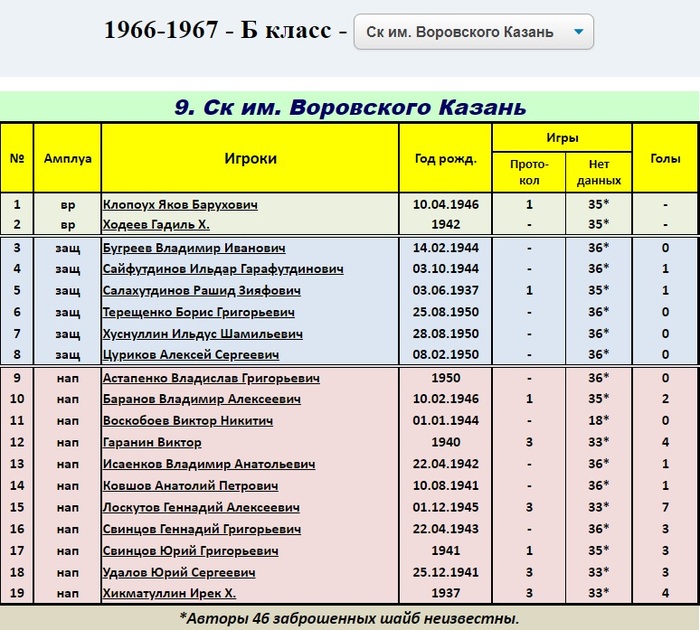Image resolution: width=700 pixels, height=630 pixels.
Task: Open player link Терещенко Борис Григорьевич
Action: pos(198,312)
